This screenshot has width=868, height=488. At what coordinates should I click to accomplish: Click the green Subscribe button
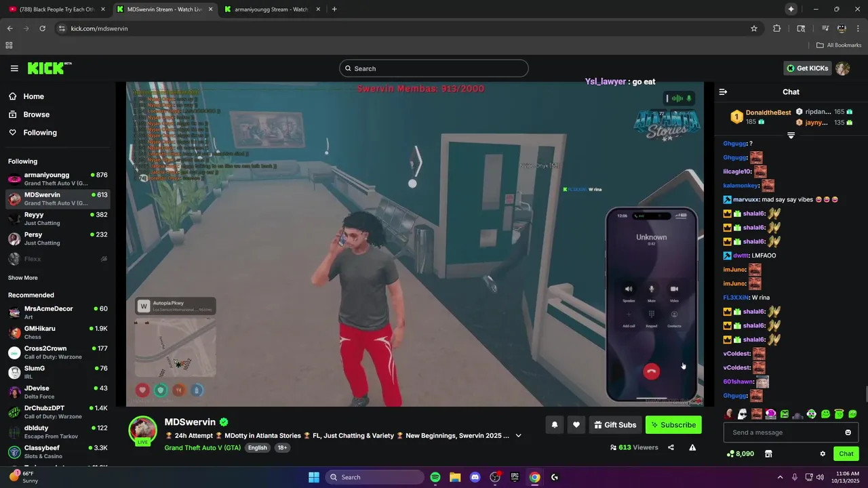coord(673,425)
